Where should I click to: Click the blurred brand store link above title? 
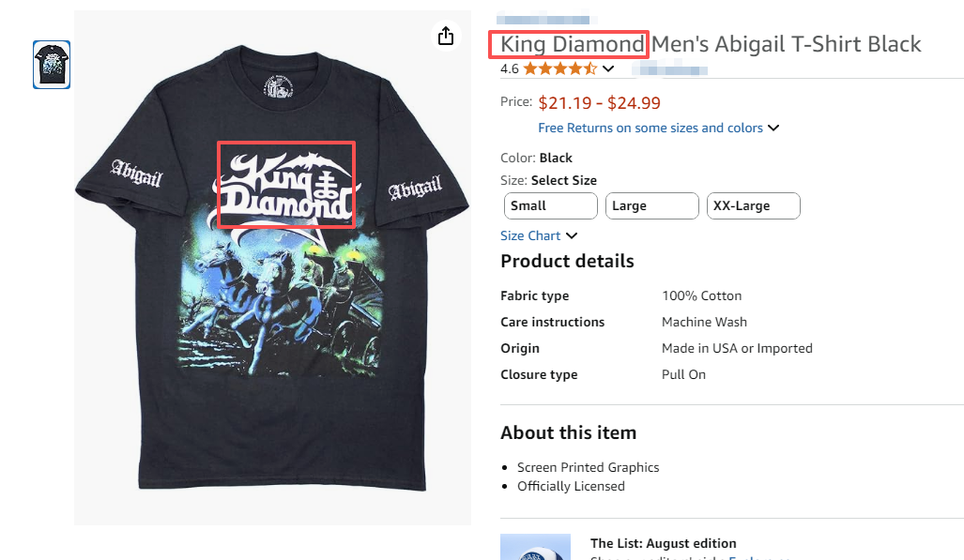coord(543,19)
